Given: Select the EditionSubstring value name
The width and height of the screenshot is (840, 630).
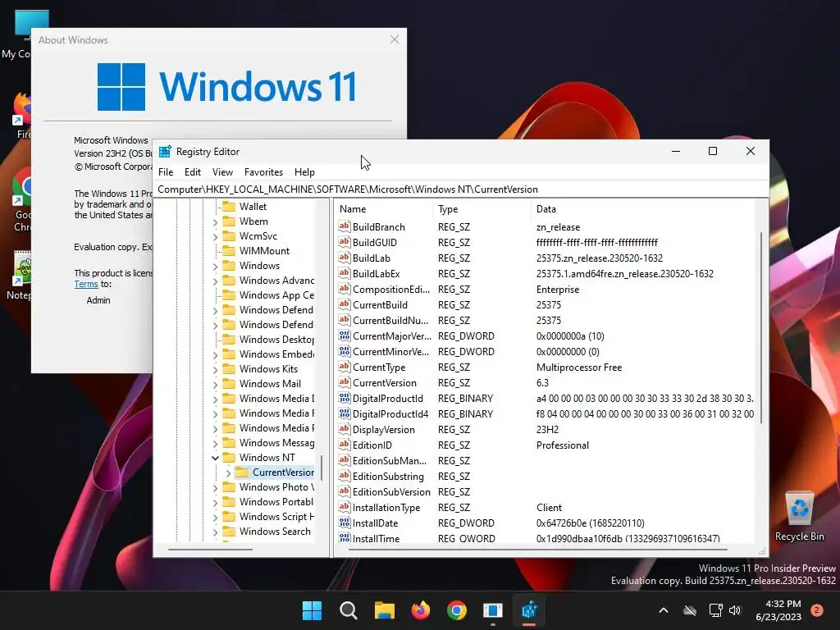Looking at the screenshot, I should coord(388,477).
